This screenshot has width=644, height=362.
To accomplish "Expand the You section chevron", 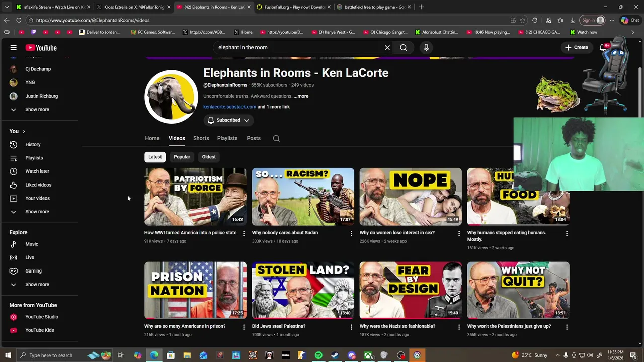I will [24, 131].
